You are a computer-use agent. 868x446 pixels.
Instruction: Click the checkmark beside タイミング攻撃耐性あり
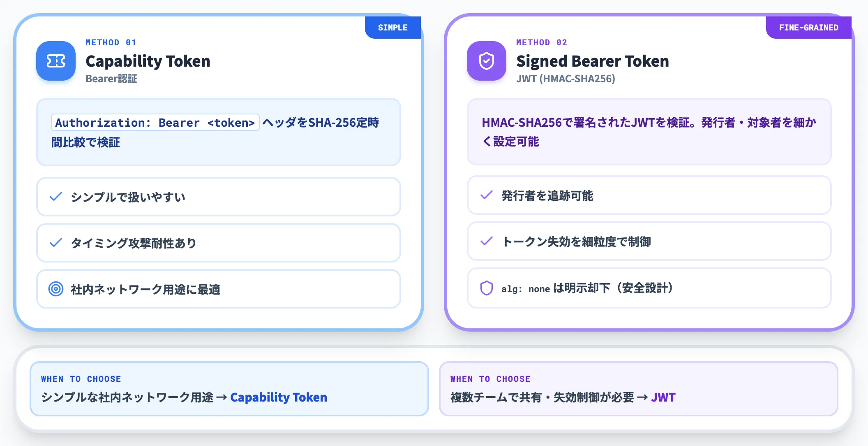pyautogui.click(x=56, y=243)
